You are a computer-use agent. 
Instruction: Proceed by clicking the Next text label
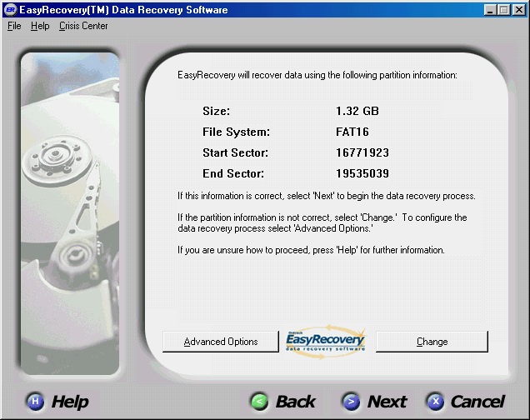387,402
